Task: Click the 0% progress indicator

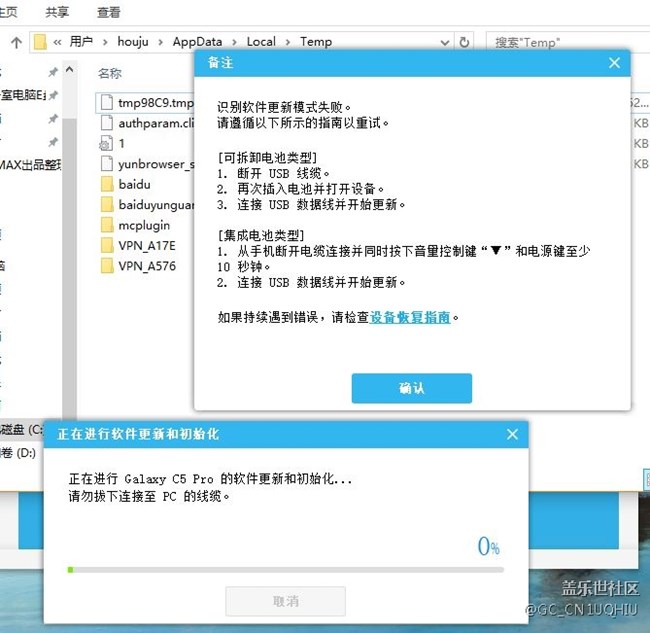Action: coord(488,546)
